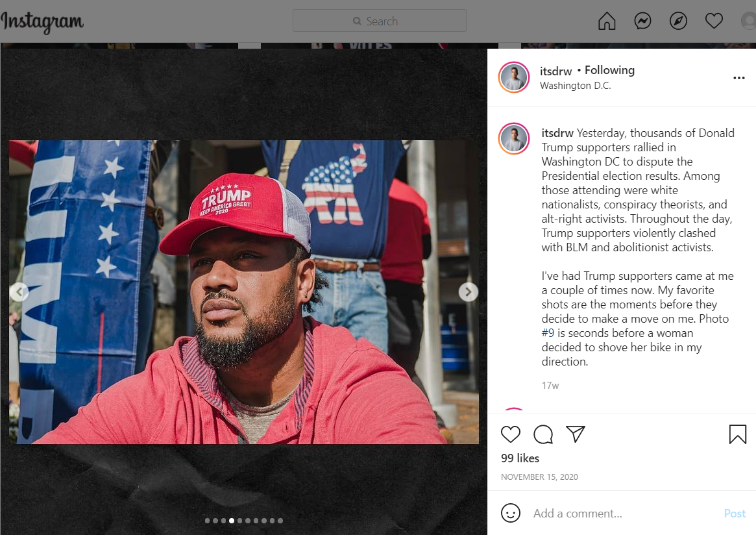Viewport: 756px width, 535px height.
Task: Click the Following button next to itsdrw
Action: click(x=609, y=70)
